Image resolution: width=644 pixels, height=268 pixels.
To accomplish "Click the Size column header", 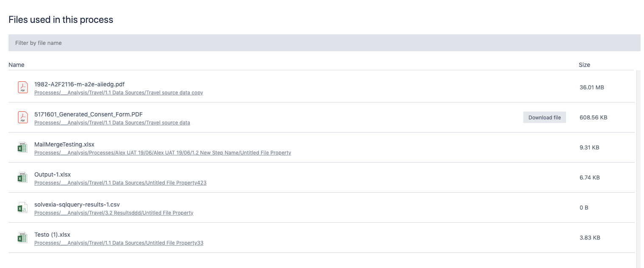I will 584,65.
